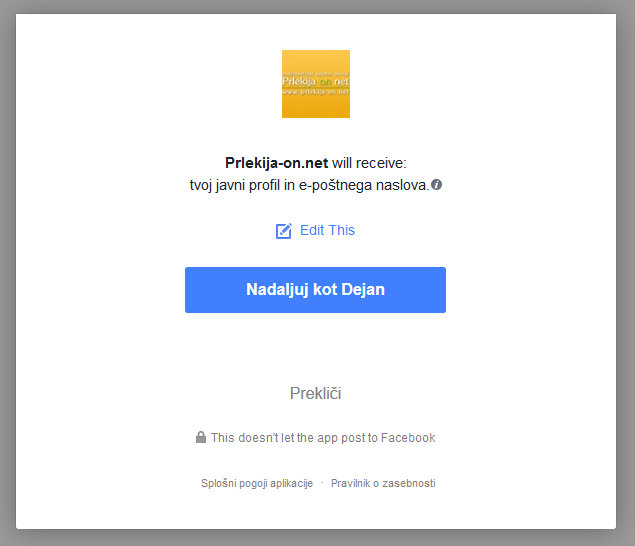Image resolution: width=635 pixels, height=546 pixels.
Task: Click the bold Prlekija-on.net app name
Action: coord(276,163)
